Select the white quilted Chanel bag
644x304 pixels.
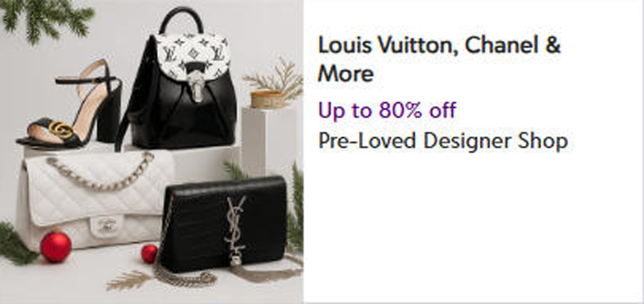(x=91, y=201)
